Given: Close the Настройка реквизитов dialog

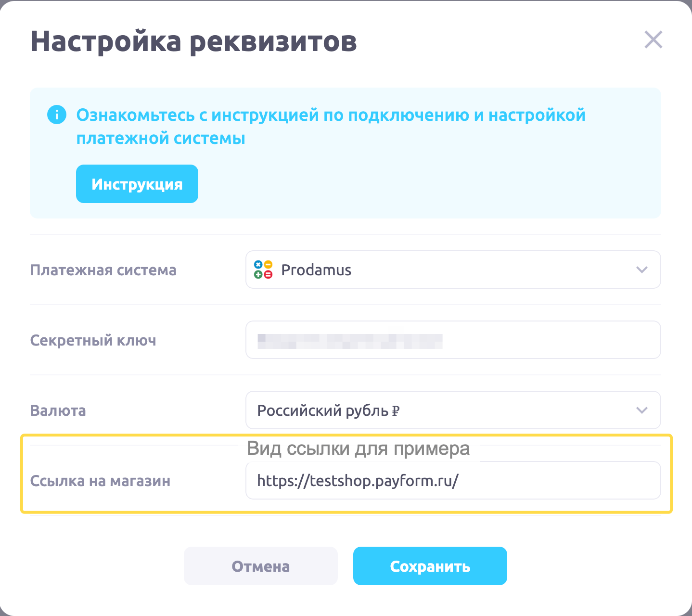Looking at the screenshot, I should coord(653,40).
